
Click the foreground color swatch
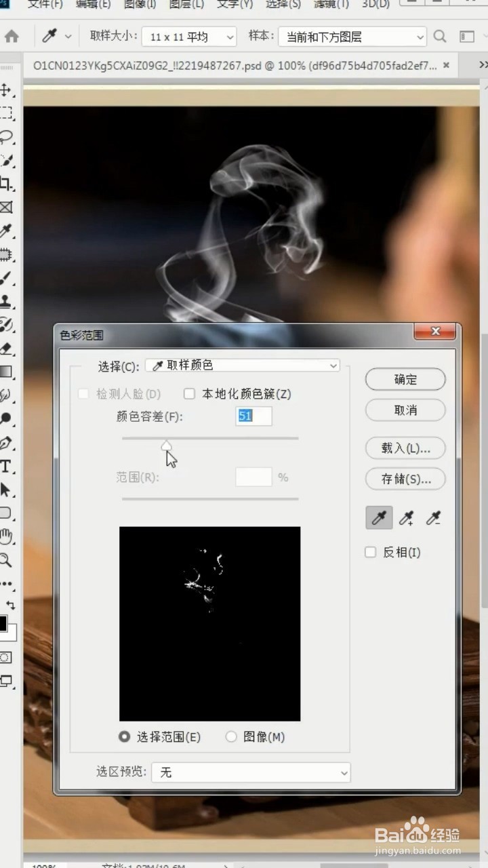pyautogui.click(x=3, y=623)
